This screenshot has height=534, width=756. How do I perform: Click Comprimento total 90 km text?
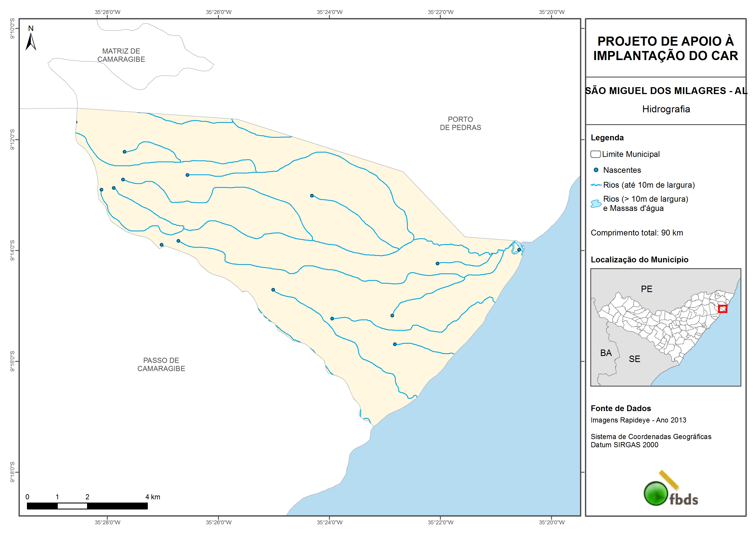click(x=636, y=233)
